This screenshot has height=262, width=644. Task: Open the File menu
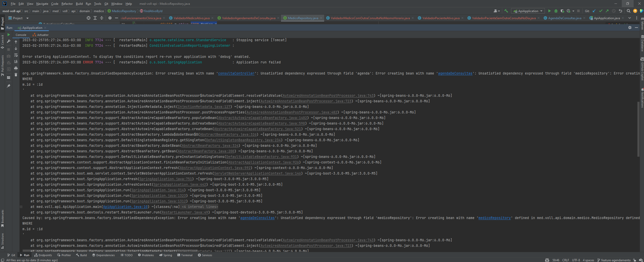13,4
